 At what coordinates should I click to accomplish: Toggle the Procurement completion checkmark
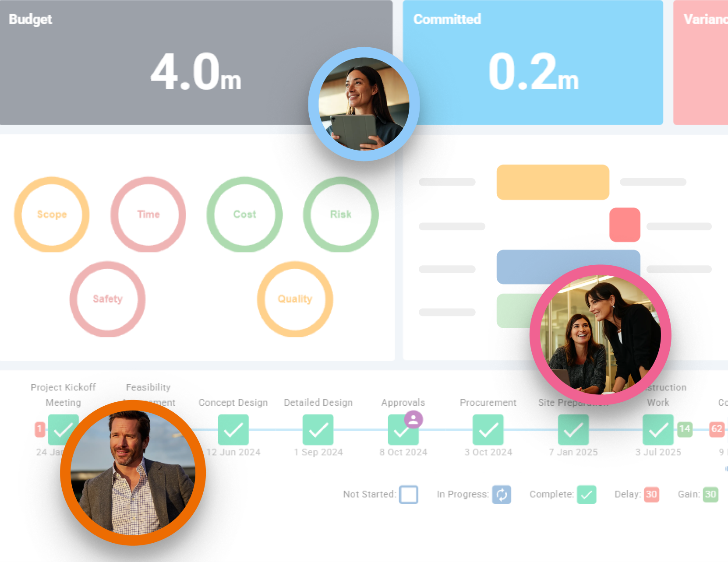488,430
